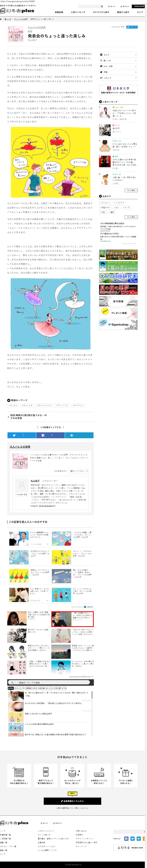Open the バックナンバー select dropdown
This screenshot has width=147, height=868.
tap(79, 471)
